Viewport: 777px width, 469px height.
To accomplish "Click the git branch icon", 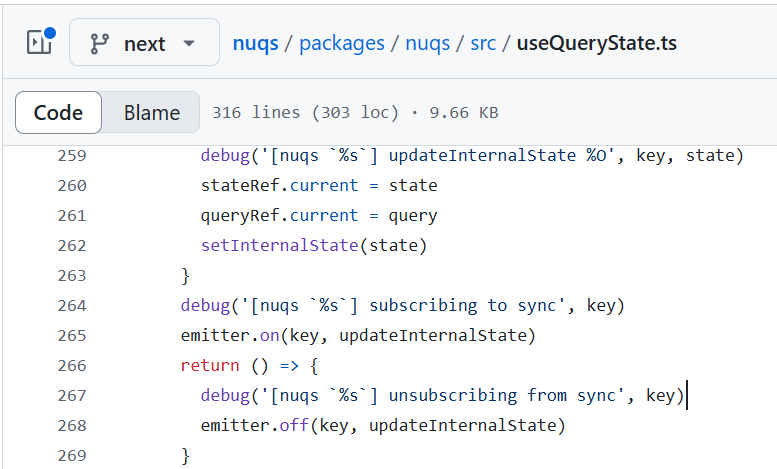I will point(99,44).
